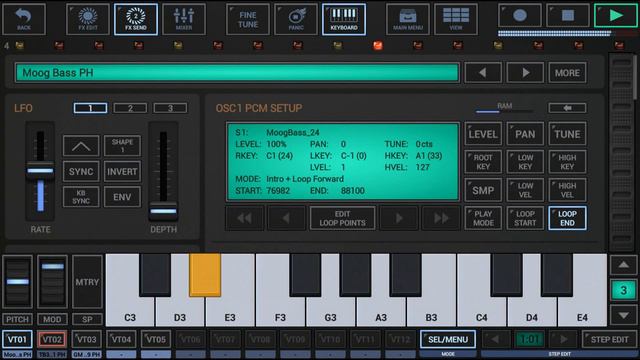Shift keyboard octave up arrow
This screenshot has height=360, width=640.
[623, 265]
